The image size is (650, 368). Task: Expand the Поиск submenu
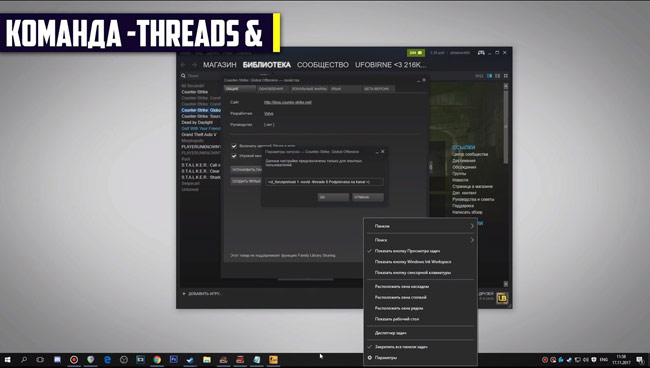(420, 240)
